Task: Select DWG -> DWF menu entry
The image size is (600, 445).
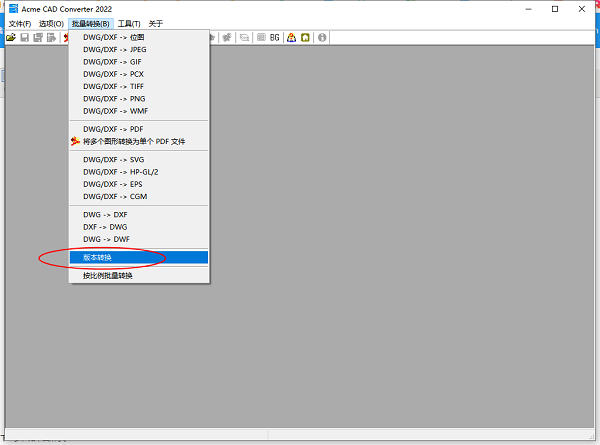Action: (x=139, y=239)
